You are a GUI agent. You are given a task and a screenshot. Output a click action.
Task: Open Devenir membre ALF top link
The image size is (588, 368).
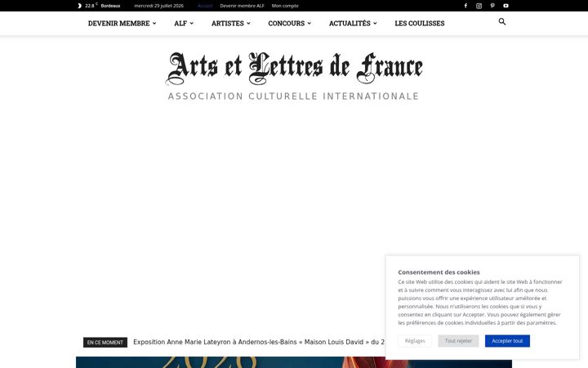point(242,6)
